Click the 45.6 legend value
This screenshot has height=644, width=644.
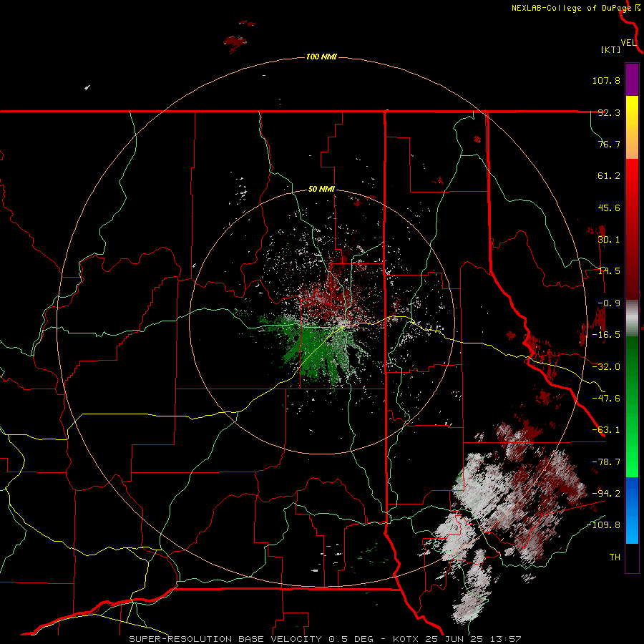(609, 208)
